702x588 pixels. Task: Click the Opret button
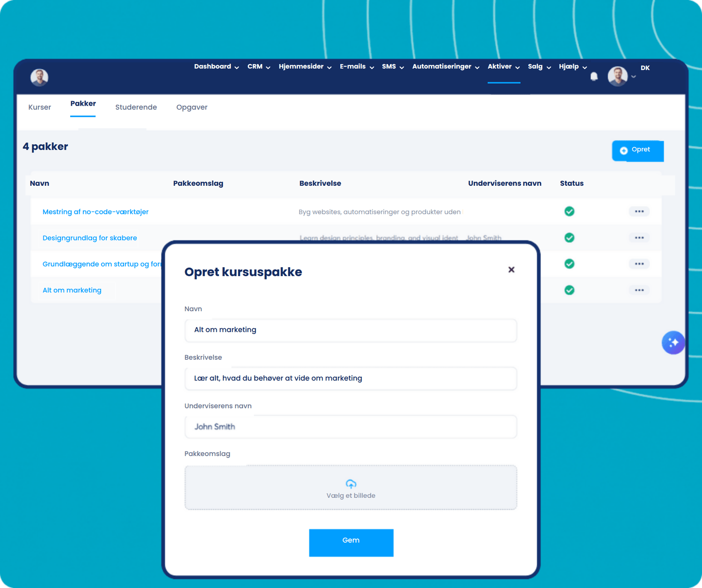638,151
